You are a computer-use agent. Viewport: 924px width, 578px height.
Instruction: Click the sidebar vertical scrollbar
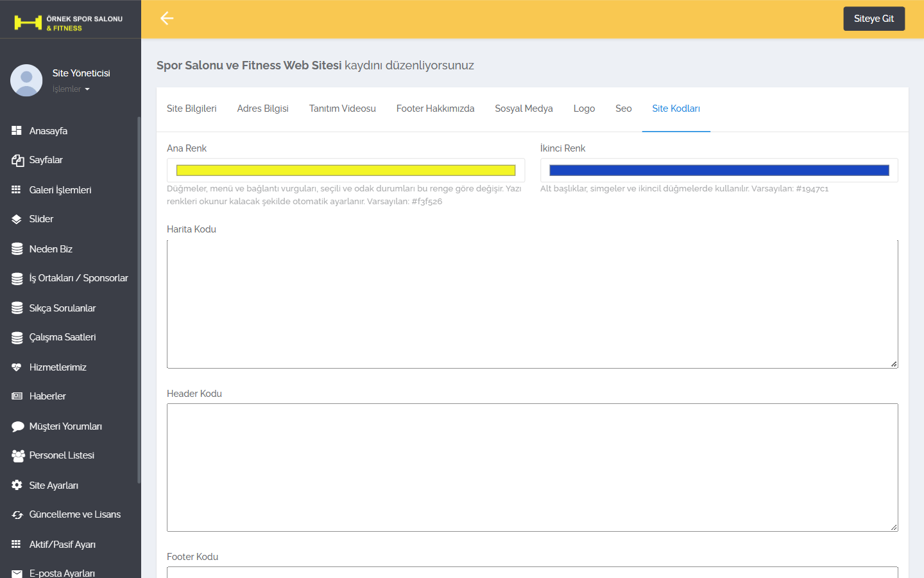point(139,300)
